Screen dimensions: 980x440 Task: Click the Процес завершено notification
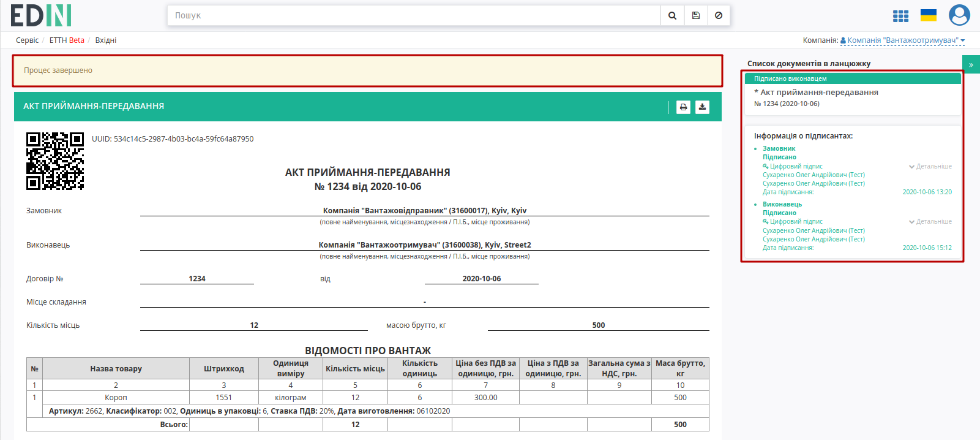pyautogui.click(x=367, y=70)
